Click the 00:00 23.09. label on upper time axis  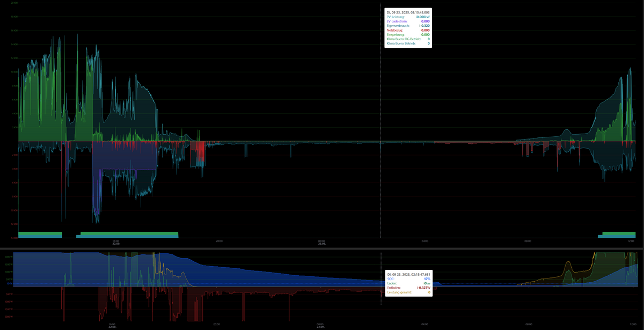pyautogui.click(x=321, y=243)
